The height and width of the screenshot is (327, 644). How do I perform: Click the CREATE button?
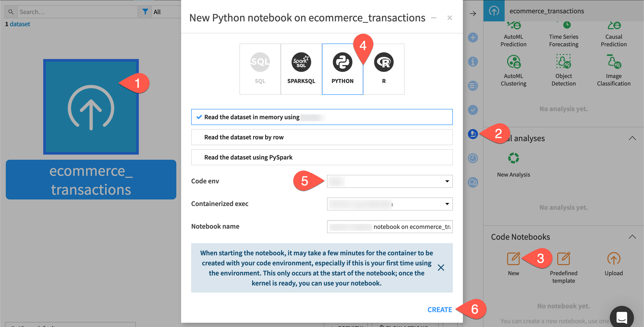pos(439,310)
